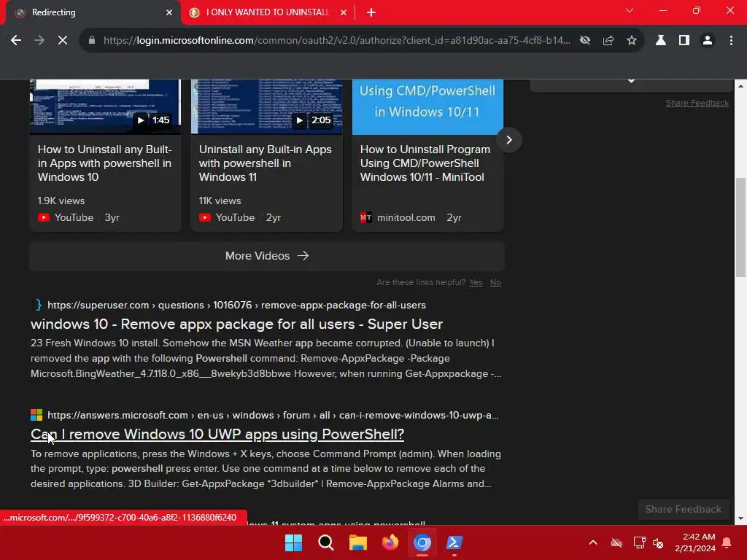The width and height of the screenshot is (747, 560).
Task: Answer No to links helpful question
Action: click(495, 282)
